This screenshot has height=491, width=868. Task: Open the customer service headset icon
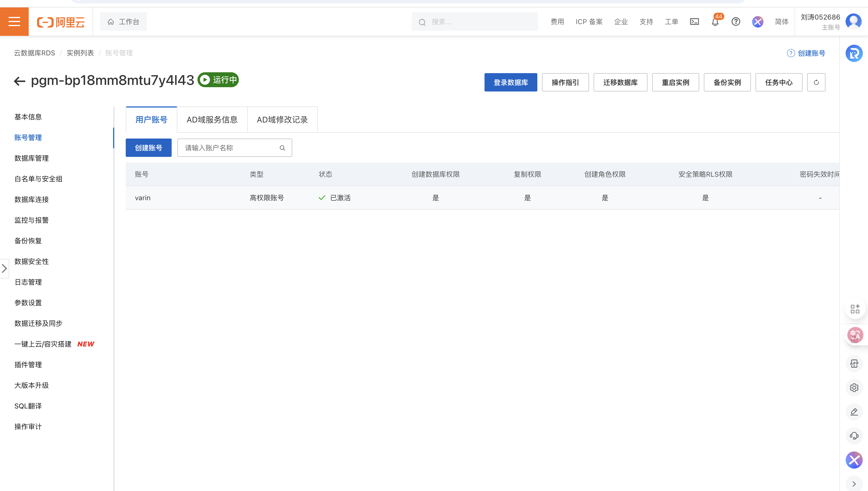[854, 436]
